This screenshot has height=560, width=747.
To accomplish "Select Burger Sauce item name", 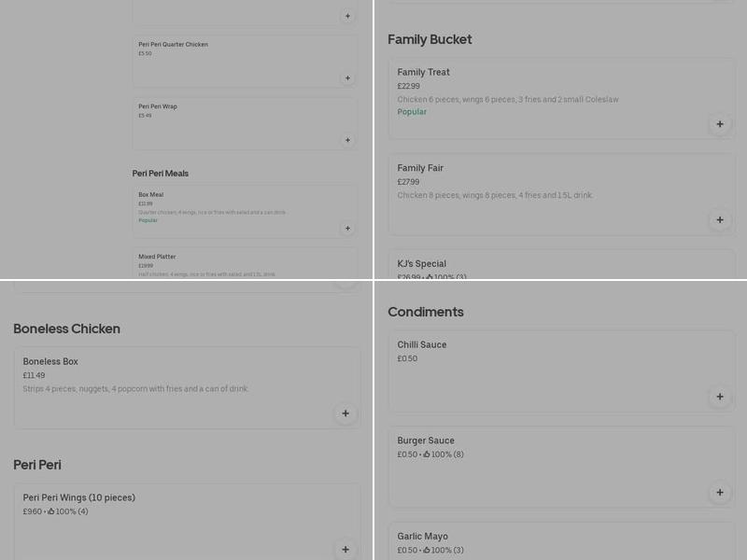I will [425, 441].
